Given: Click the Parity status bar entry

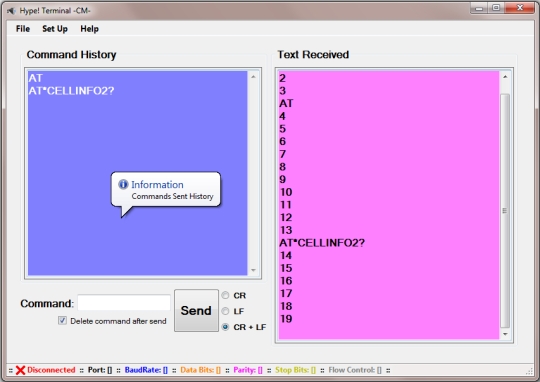Looking at the screenshot, I should [248, 370].
